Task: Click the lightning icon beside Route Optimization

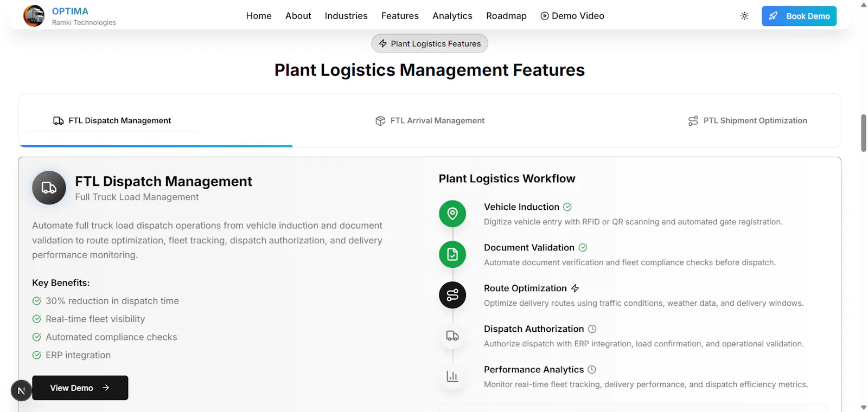Action: click(x=575, y=288)
